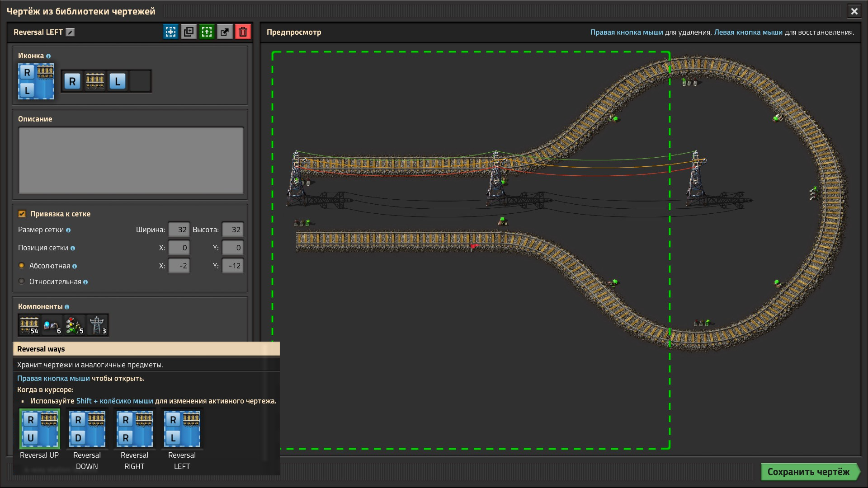Click the rail component showing 54

click(x=29, y=325)
